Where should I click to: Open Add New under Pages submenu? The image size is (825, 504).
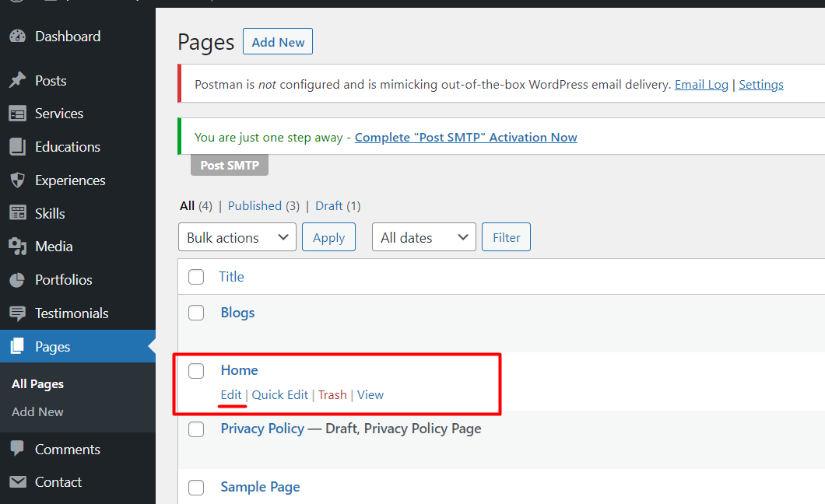point(37,412)
